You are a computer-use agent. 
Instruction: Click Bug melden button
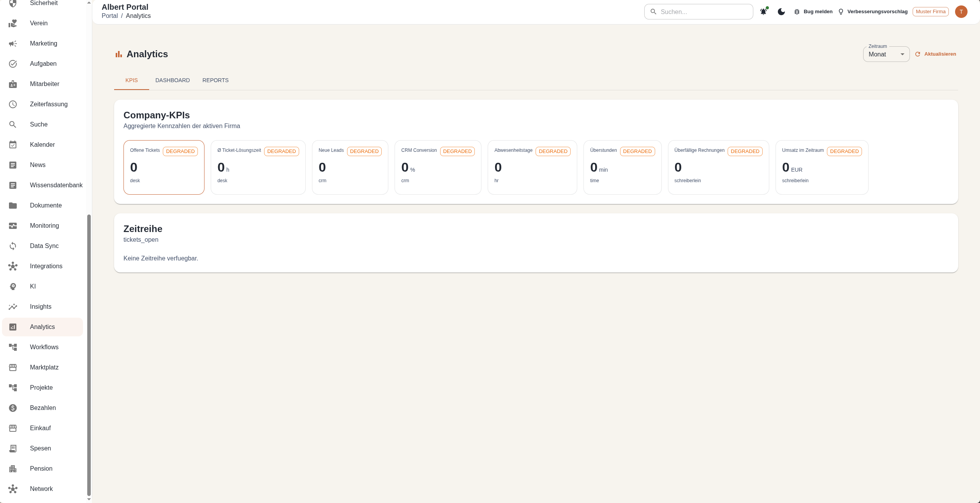[813, 12]
